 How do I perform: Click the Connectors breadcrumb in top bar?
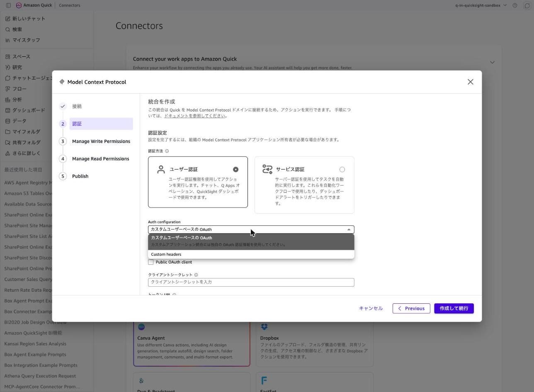tap(70, 5)
